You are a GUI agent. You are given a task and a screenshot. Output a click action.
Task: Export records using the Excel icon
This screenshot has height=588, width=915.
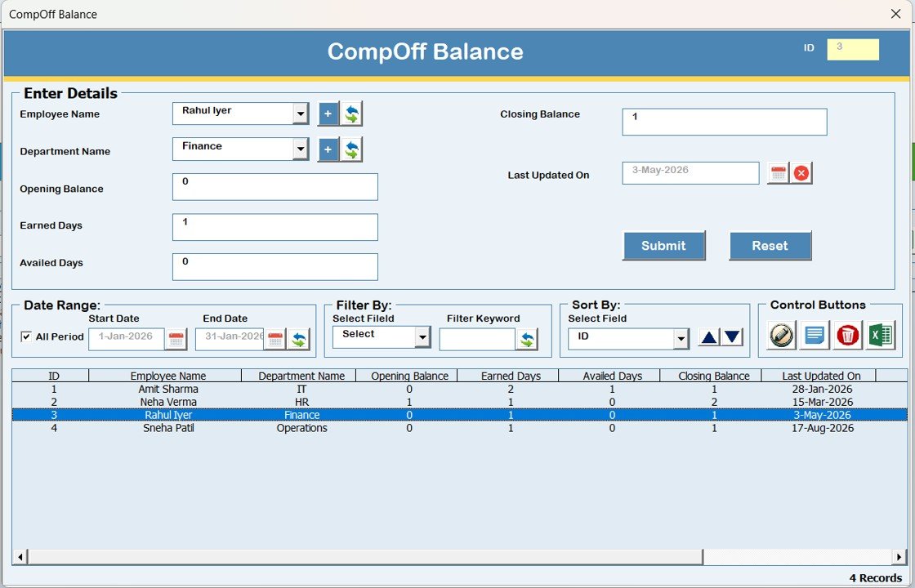[x=881, y=335]
